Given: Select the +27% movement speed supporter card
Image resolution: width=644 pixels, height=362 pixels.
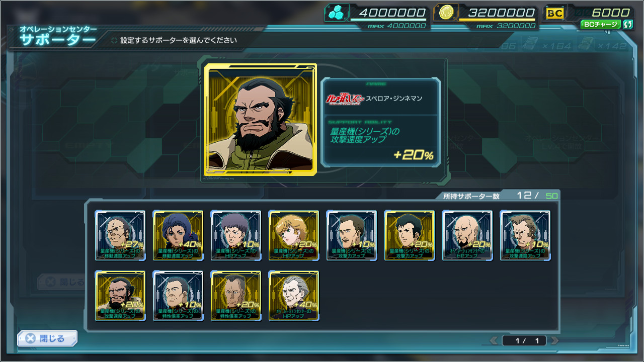Looking at the screenshot, I should pyautogui.click(x=120, y=236).
